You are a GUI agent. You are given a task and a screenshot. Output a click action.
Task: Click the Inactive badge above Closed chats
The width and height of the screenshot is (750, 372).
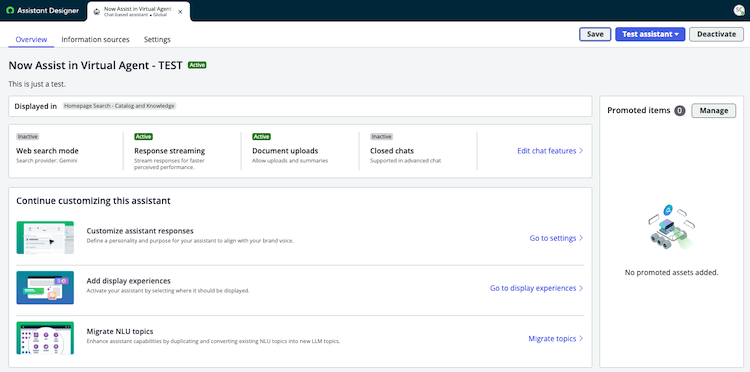click(381, 137)
